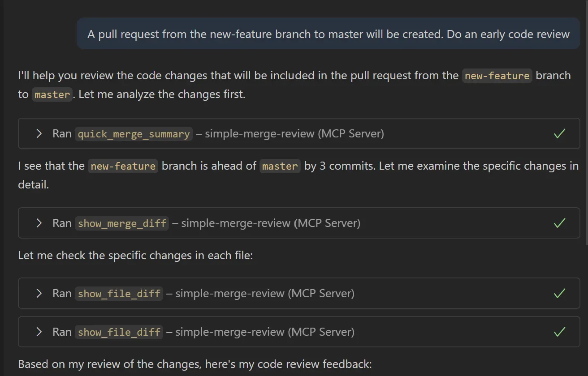Click the green checkmark on the show_merge_diff row
Screen dimensions: 588x376
click(559, 223)
